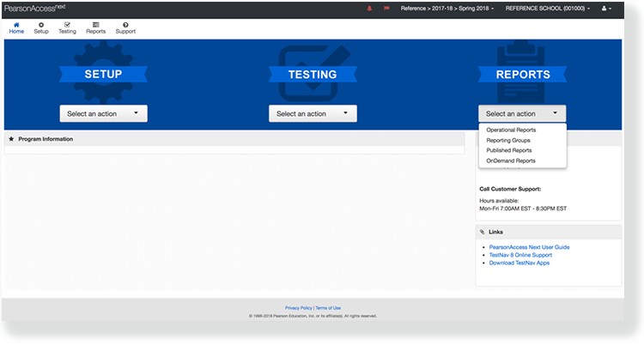The height and width of the screenshot is (345, 644).
Task: Click the red flag icon in header
Action: [x=386, y=9]
